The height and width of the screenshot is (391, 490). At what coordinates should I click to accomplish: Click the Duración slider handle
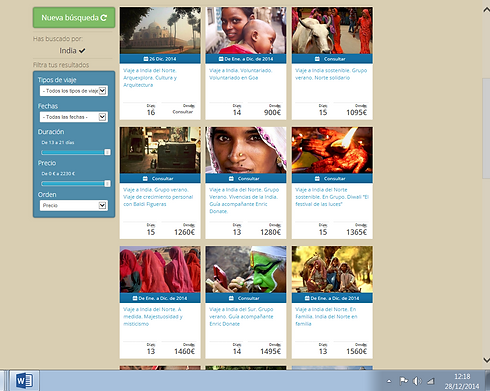107,152
